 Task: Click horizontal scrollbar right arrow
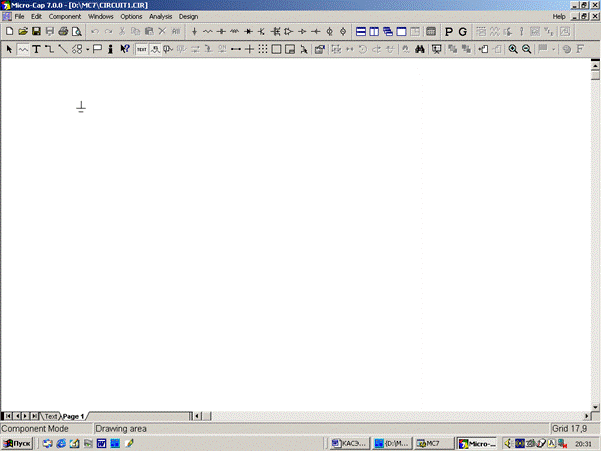click(586, 416)
